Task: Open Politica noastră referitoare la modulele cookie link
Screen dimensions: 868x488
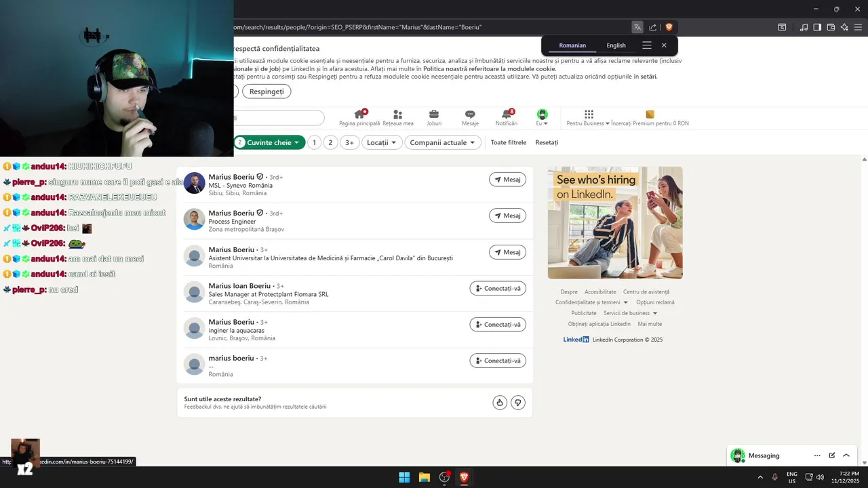Action: coord(490,68)
